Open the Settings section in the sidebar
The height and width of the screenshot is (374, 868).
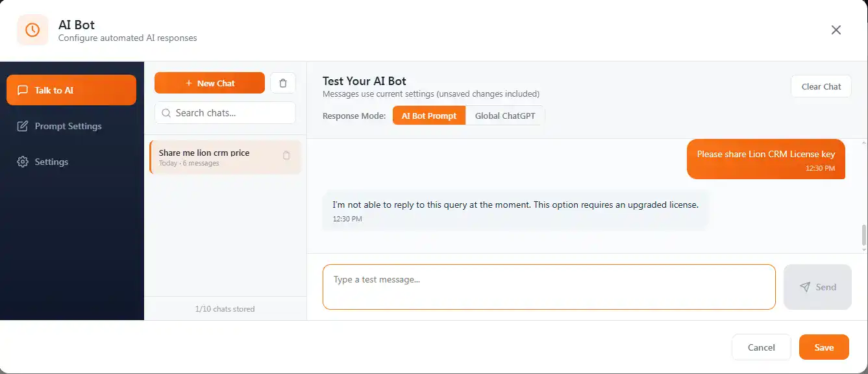click(x=51, y=162)
